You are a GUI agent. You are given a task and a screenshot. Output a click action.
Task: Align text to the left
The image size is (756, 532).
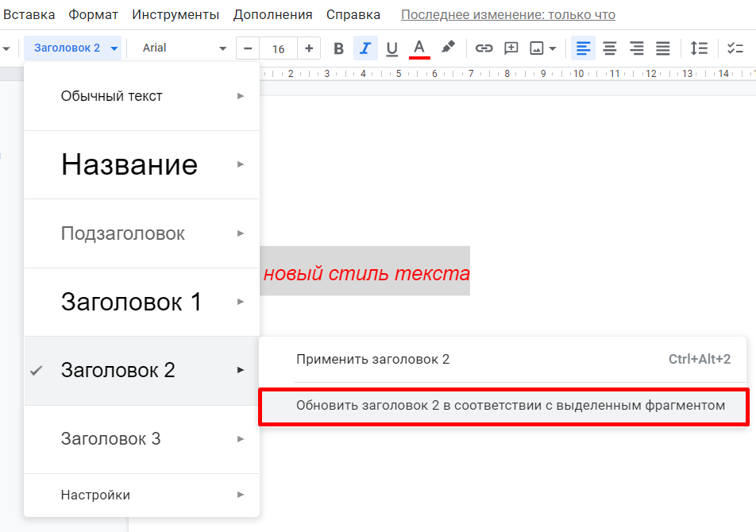[583, 48]
